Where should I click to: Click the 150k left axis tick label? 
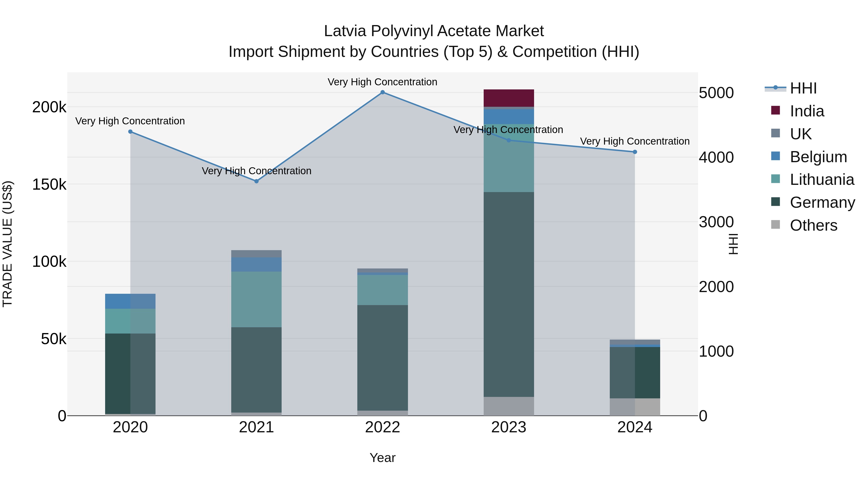pyautogui.click(x=49, y=185)
